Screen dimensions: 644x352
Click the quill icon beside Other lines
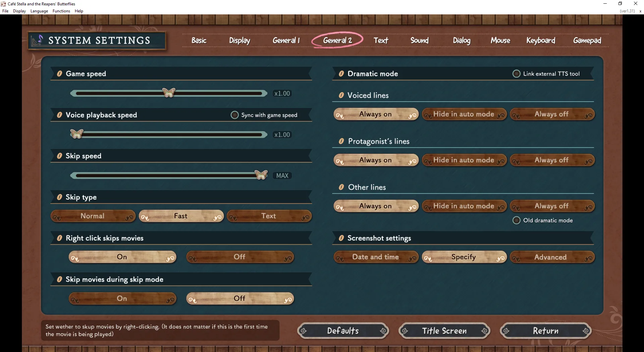341,187
